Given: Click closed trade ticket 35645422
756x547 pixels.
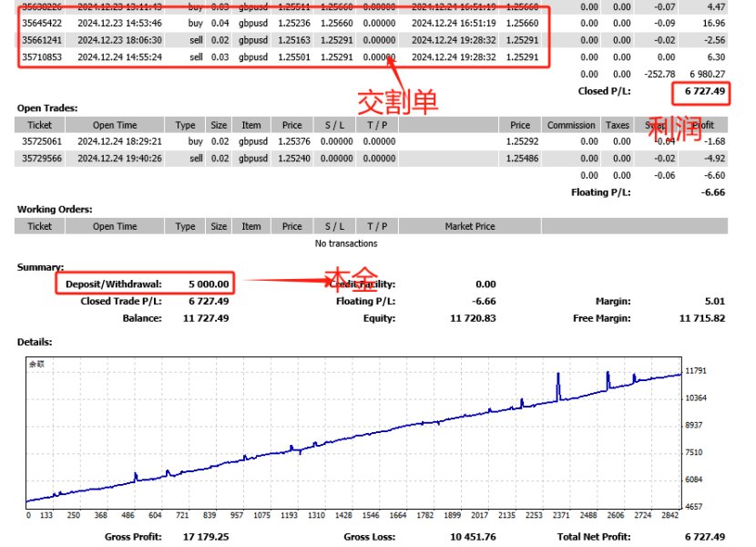Looking at the screenshot, I should (42, 23).
